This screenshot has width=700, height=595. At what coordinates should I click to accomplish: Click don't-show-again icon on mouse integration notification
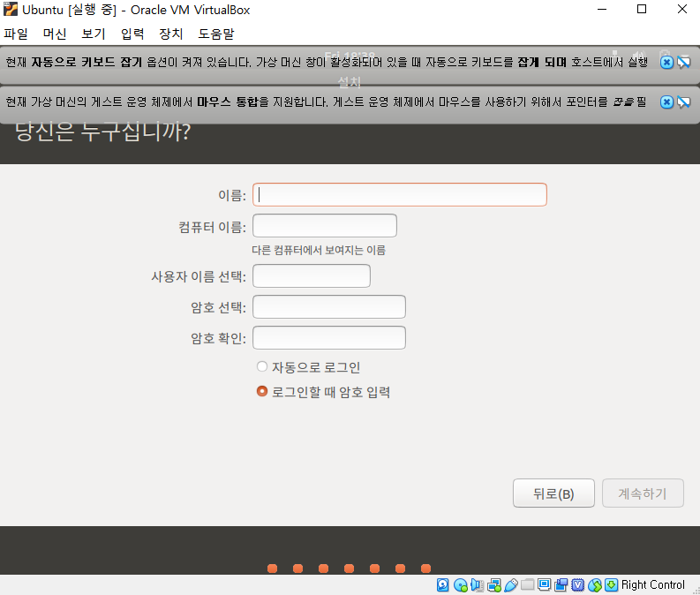point(683,102)
